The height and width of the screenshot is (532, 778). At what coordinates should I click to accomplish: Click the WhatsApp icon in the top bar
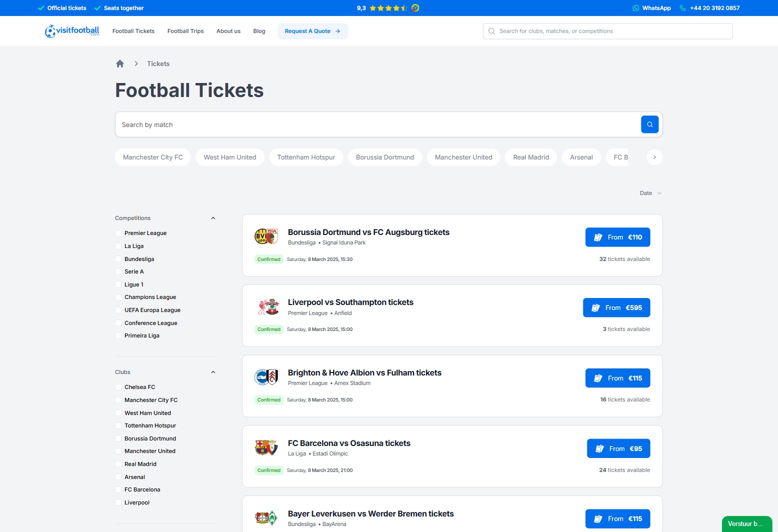point(635,8)
